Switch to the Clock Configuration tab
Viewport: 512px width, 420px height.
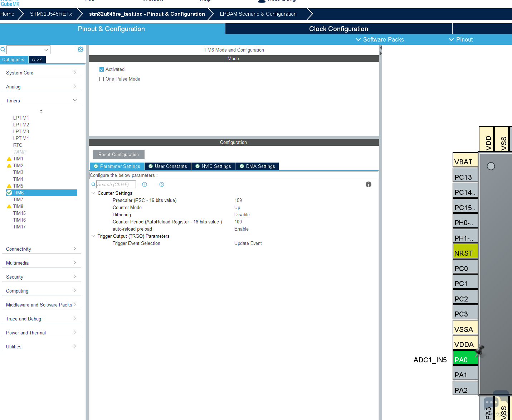[x=339, y=29]
